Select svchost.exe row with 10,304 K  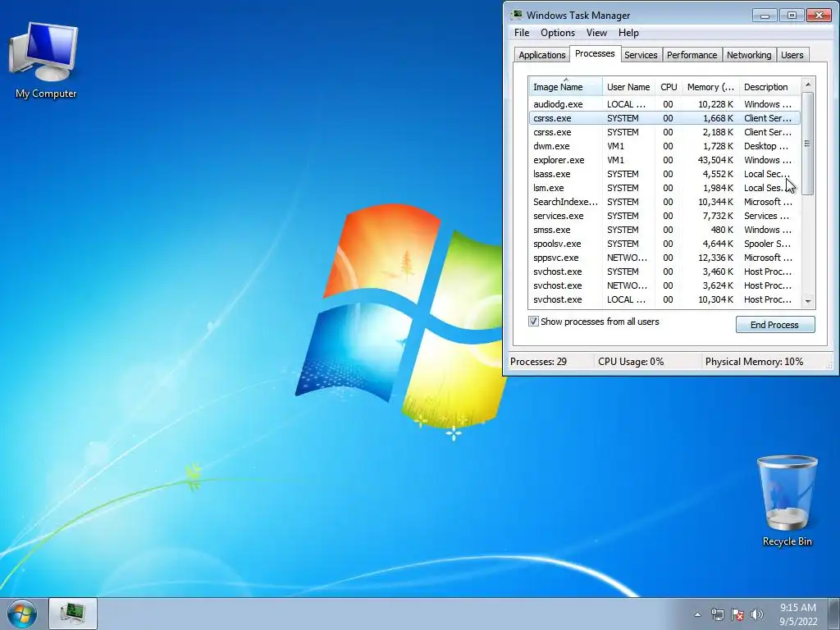click(x=664, y=299)
